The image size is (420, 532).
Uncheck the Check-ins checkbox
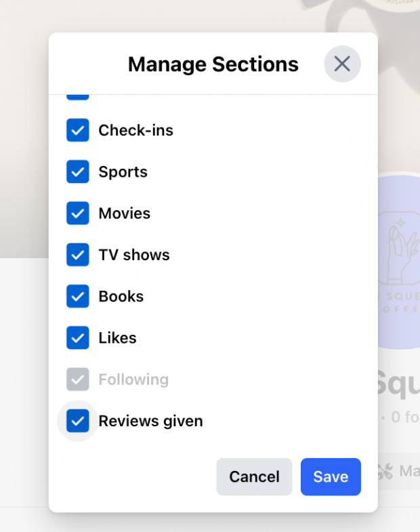pos(78,130)
